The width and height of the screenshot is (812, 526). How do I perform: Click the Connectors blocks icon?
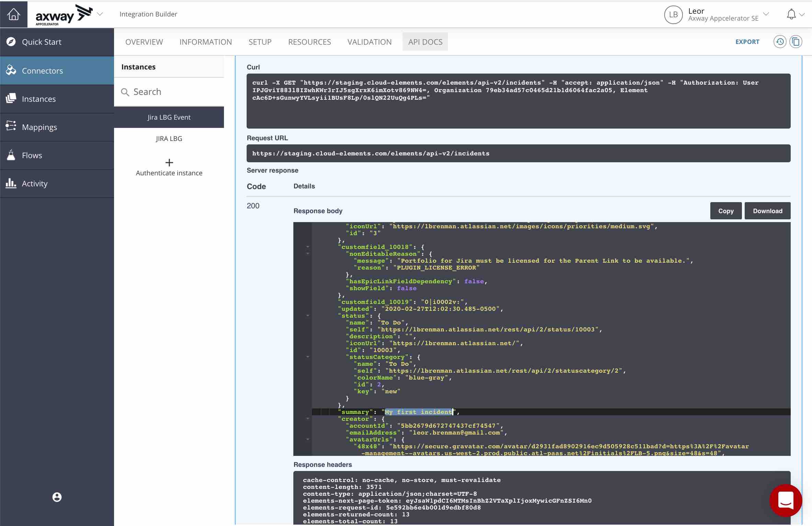[x=11, y=70]
